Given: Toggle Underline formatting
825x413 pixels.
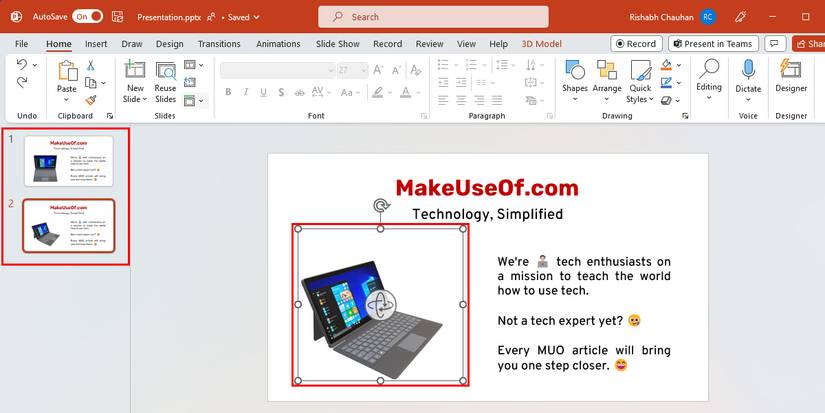Looking at the screenshot, I should tap(263, 92).
